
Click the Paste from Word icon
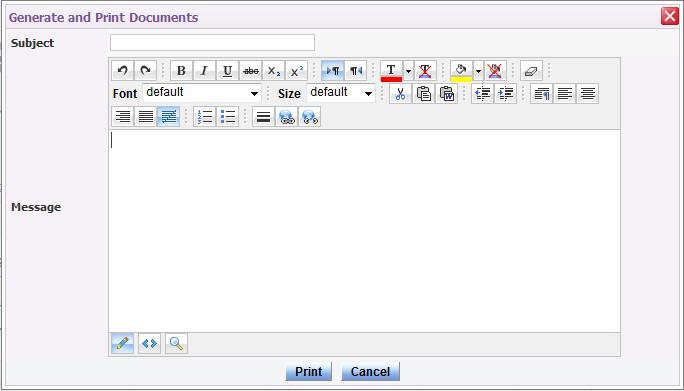point(447,94)
